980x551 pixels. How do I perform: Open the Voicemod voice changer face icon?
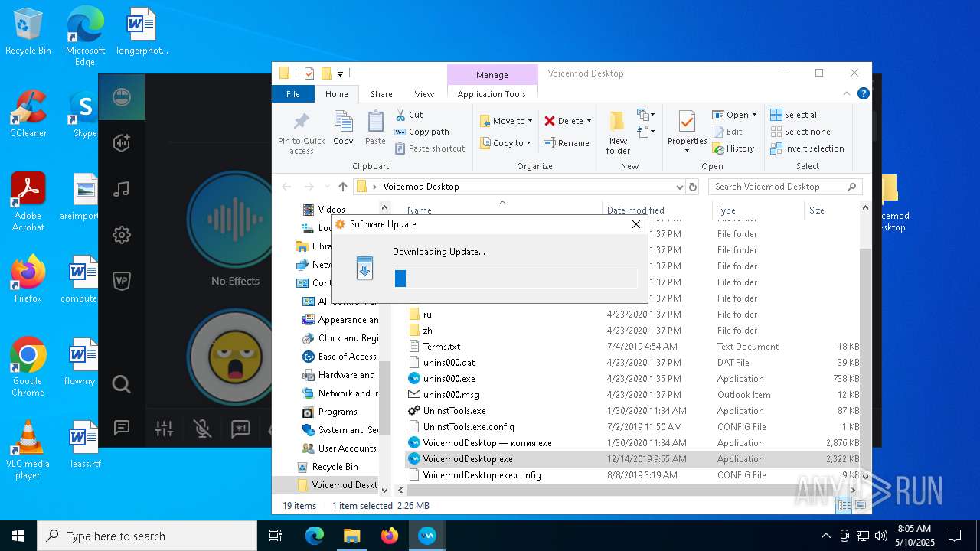click(122, 97)
